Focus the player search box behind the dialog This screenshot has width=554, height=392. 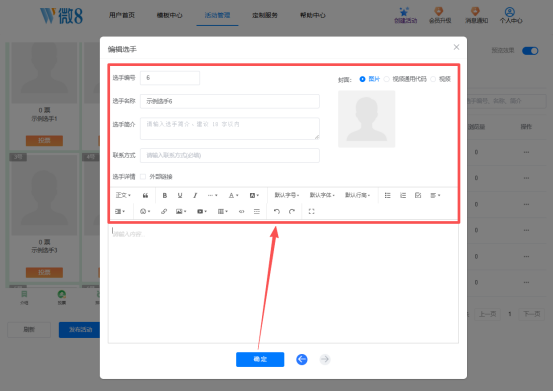pos(507,101)
